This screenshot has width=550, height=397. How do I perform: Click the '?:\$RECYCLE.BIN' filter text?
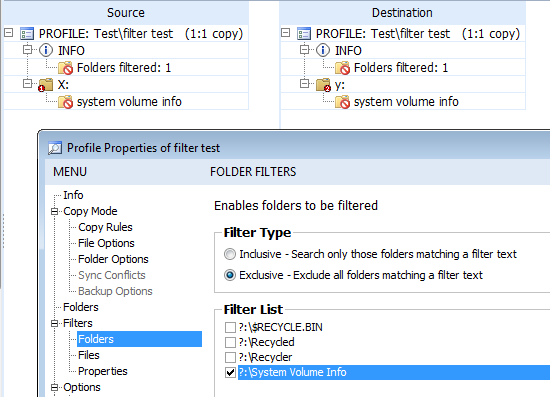pos(280,327)
